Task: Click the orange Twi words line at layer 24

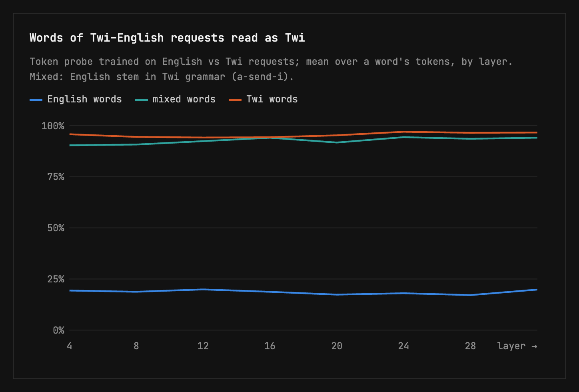Action: [x=403, y=132]
